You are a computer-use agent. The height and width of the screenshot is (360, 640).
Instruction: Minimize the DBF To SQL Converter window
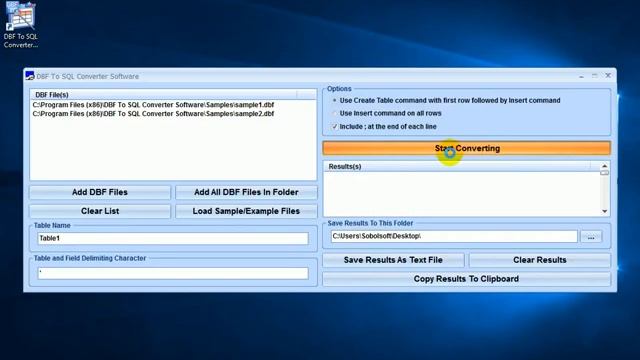581,76
